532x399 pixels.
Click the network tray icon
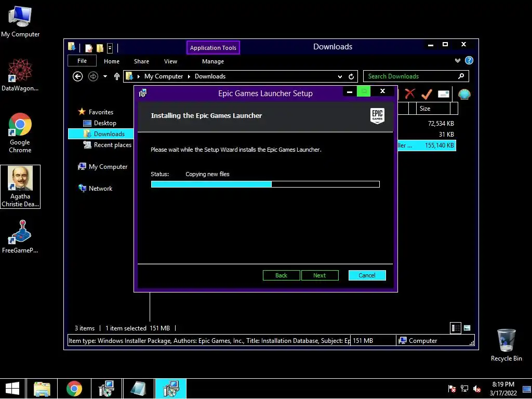(x=464, y=389)
